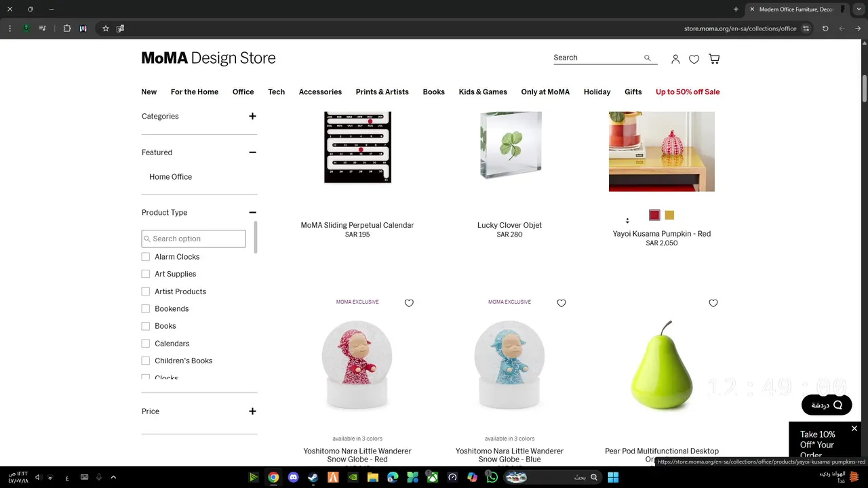This screenshot has width=868, height=488.
Task: Open the green Pear Pod product image
Action: tap(662, 366)
